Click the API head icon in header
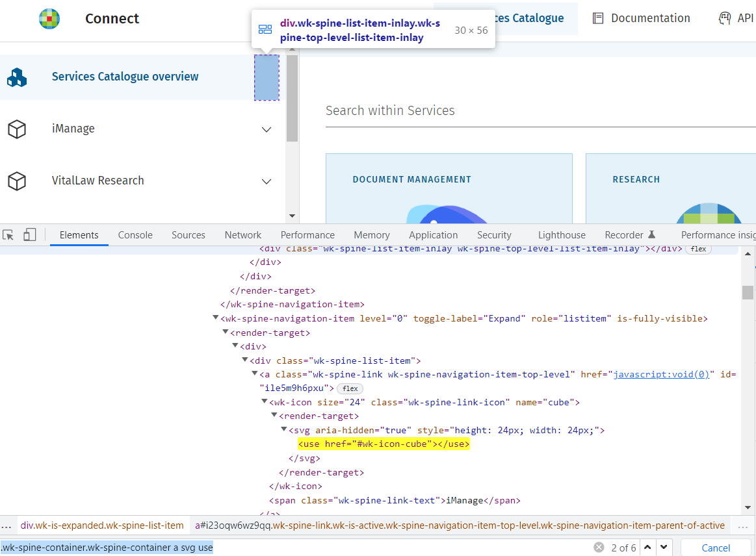Screen dimensions: 756x556 (725, 18)
